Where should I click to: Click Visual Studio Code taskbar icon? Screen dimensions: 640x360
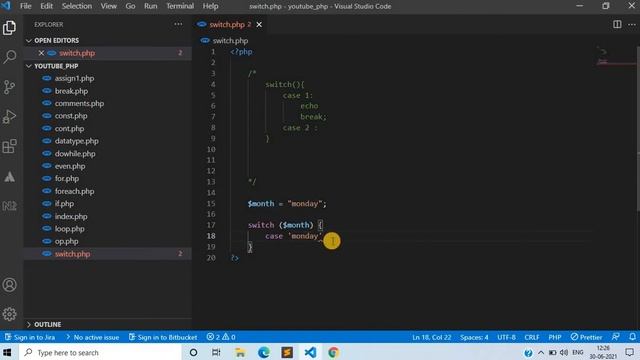pos(310,352)
